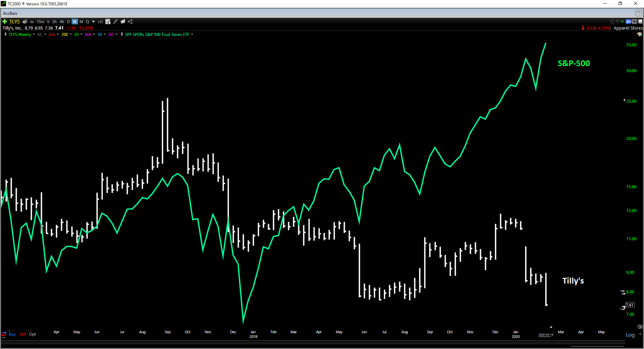Select the 4h timeframe
Screen dimensions: 644x349
pyautogui.click(x=62, y=21)
